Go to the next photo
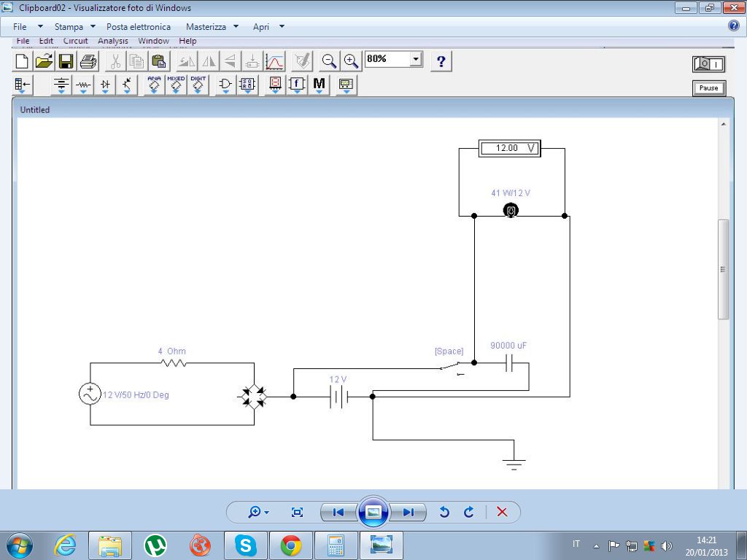Viewport: 747px width, 560px height. [x=408, y=512]
